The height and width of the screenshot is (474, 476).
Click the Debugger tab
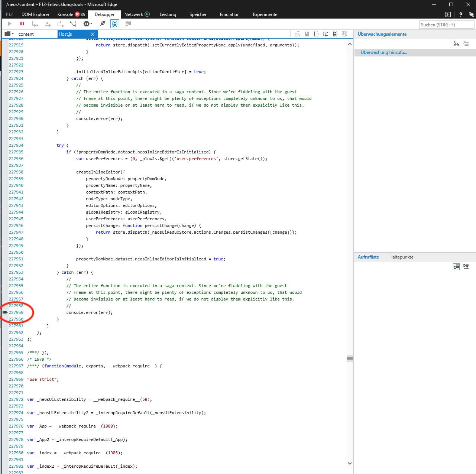pos(105,14)
